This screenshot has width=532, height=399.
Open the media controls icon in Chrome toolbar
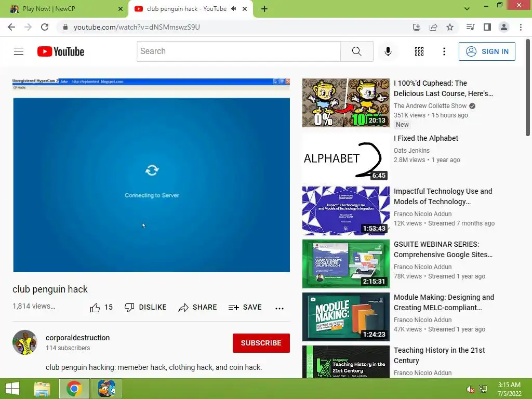(x=470, y=27)
